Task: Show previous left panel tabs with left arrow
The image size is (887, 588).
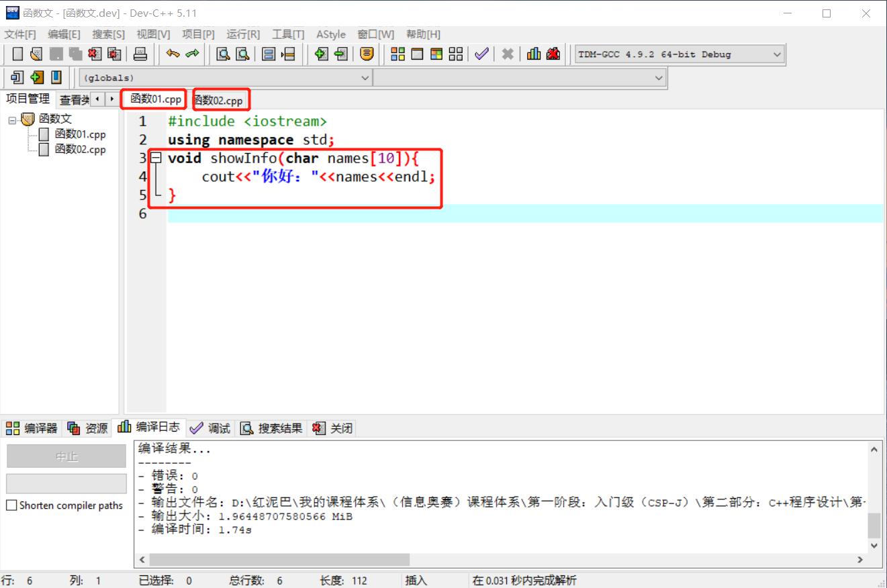Action: click(97, 99)
